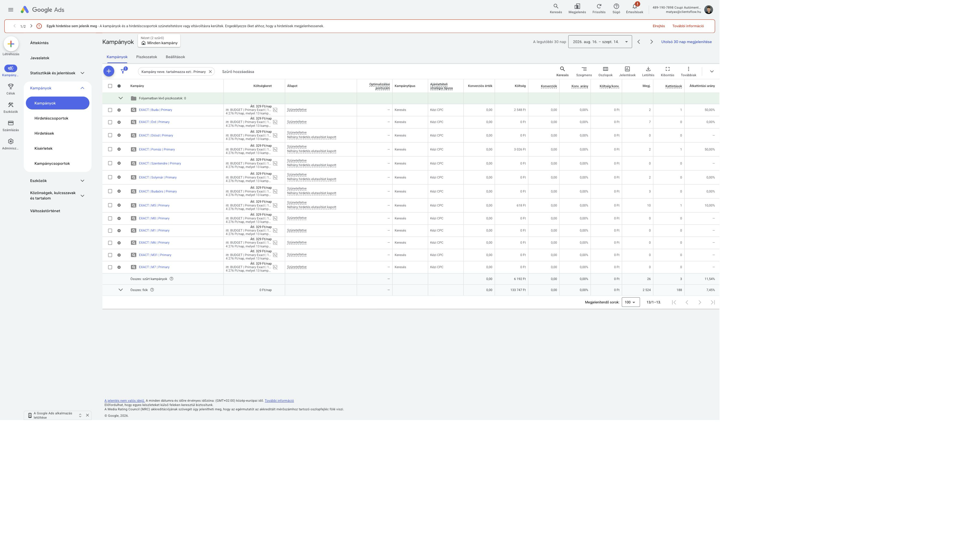
Task: Click the filter funnel icon
Action: 123,71
